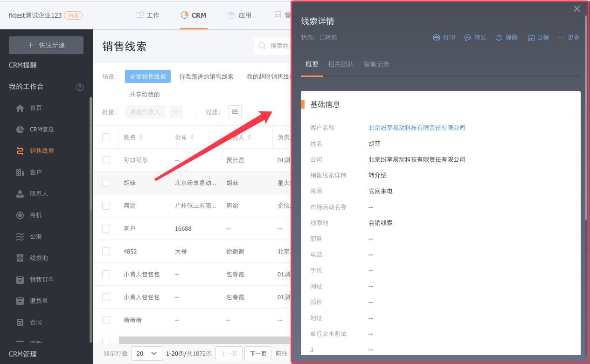Viewport: 590px width, 364px height.
Task: Click the detail panel vertical scrollbar
Action: pyautogui.click(x=586, y=117)
